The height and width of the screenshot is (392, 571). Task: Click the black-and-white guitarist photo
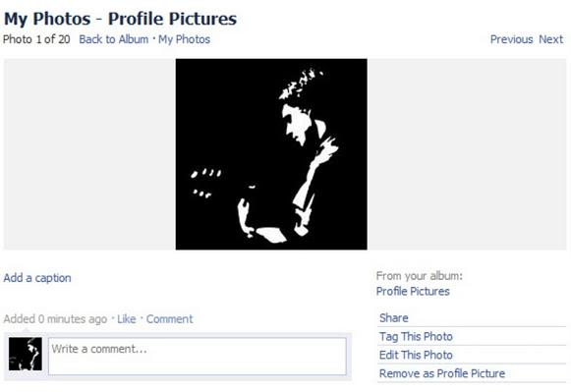click(271, 154)
